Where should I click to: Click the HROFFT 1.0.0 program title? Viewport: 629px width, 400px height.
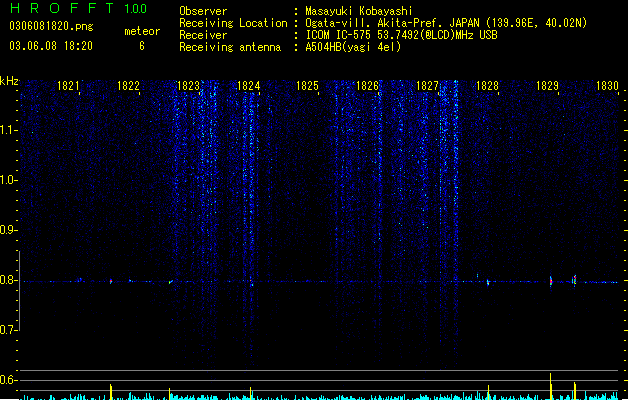[78, 8]
